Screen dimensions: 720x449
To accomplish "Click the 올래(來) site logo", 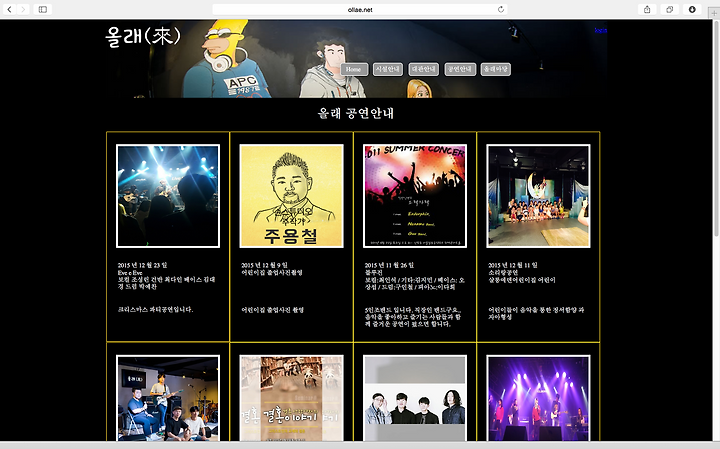I will [143, 36].
